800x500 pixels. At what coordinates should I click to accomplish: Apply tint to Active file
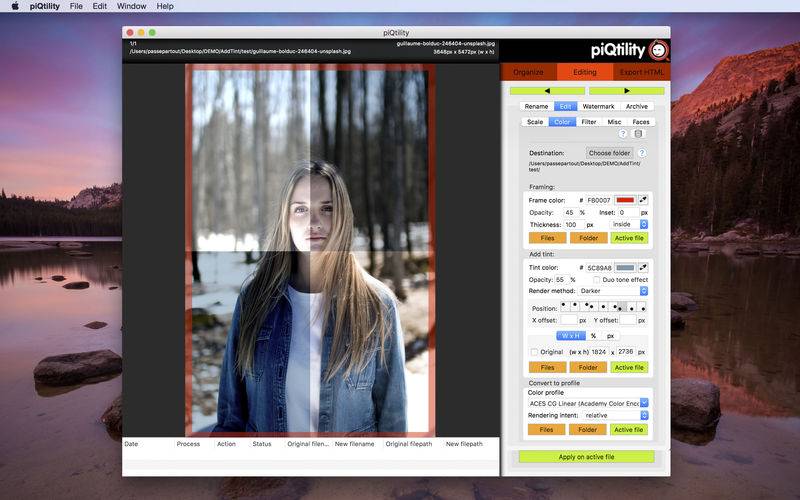pos(629,367)
